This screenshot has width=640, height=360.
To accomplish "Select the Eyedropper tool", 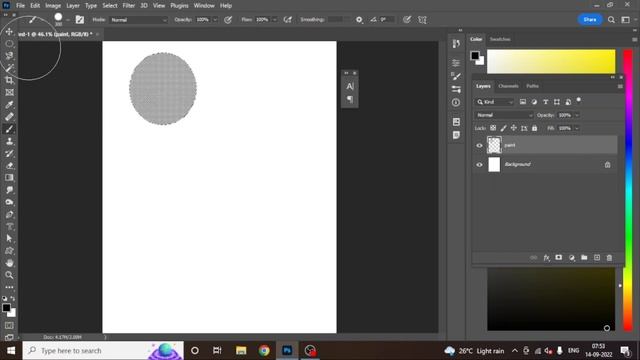I will 9,105.
